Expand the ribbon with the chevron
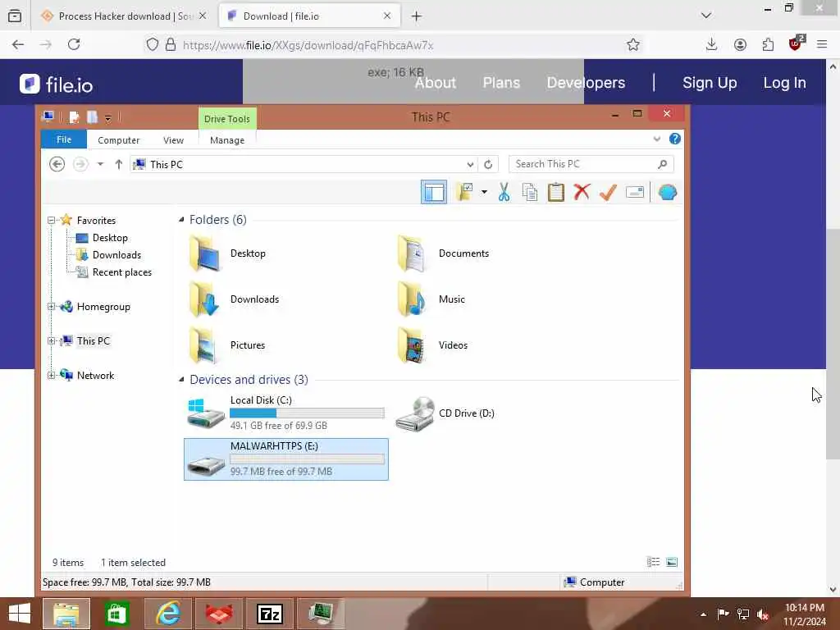 [x=657, y=139]
